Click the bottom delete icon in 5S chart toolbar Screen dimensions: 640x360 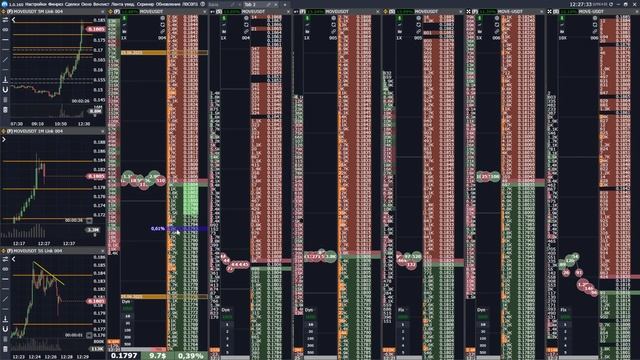pyautogui.click(x=5, y=349)
